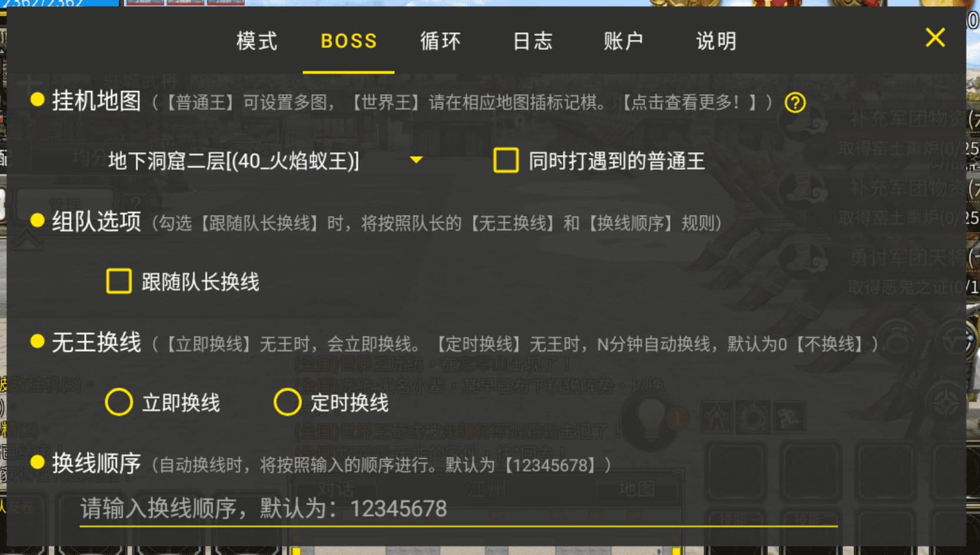This screenshot has width=980, height=555.
Task: Select the 立即换线 radio button
Action: tap(119, 402)
